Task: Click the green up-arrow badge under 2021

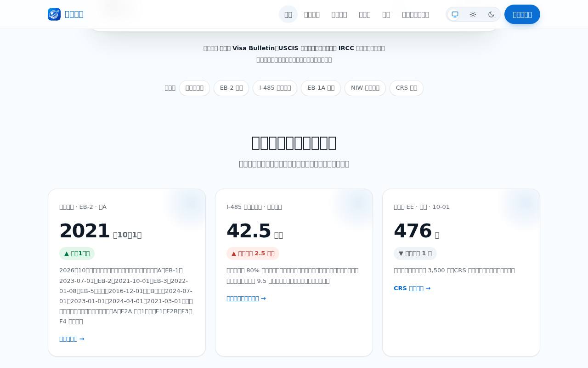Action: (77, 253)
